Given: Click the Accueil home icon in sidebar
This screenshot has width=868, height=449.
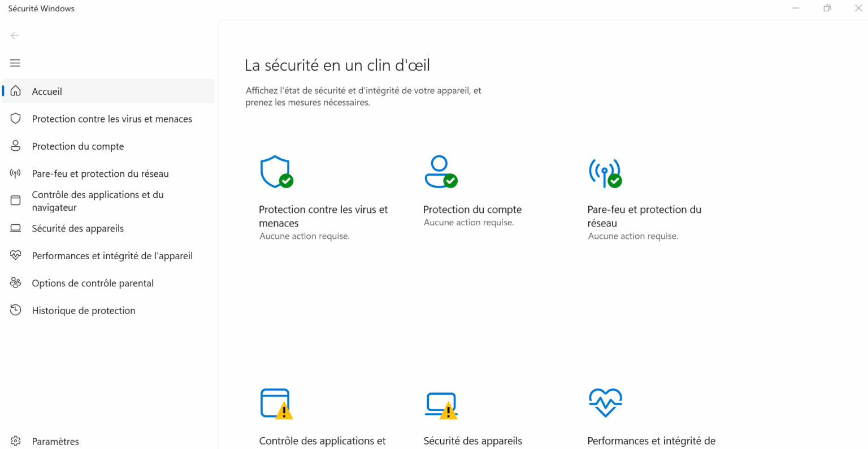Looking at the screenshot, I should pyautogui.click(x=16, y=91).
